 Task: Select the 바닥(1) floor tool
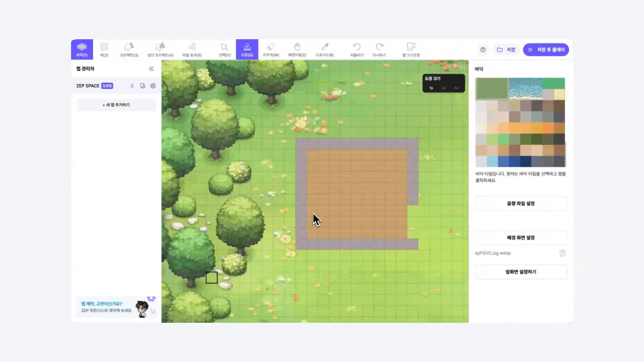[x=82, y=49]
